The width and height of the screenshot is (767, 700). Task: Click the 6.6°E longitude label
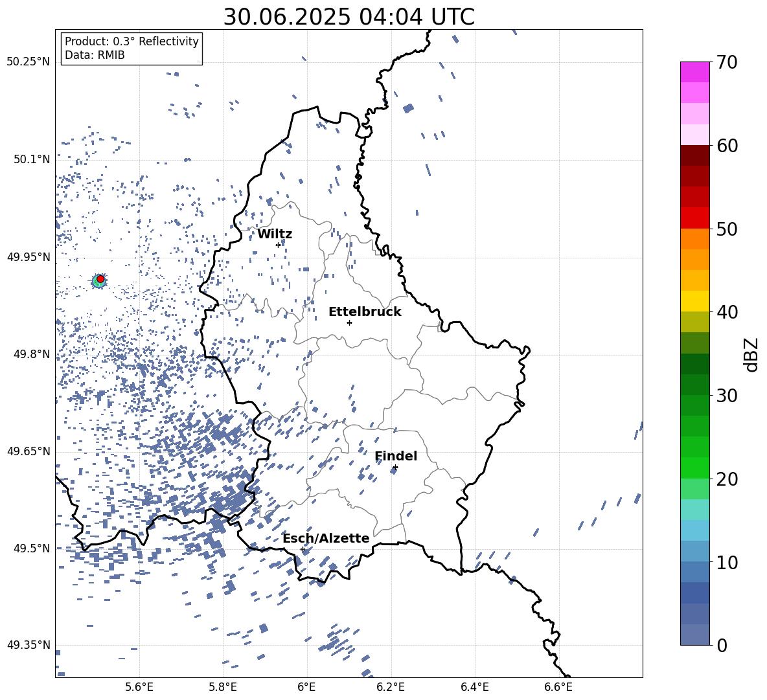coord(558,687)
